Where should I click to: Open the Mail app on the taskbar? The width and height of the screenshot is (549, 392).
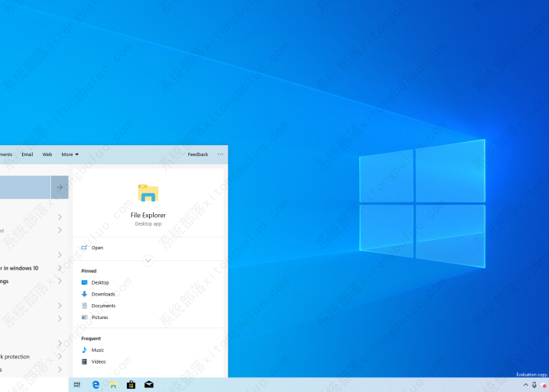pos(149,385)
